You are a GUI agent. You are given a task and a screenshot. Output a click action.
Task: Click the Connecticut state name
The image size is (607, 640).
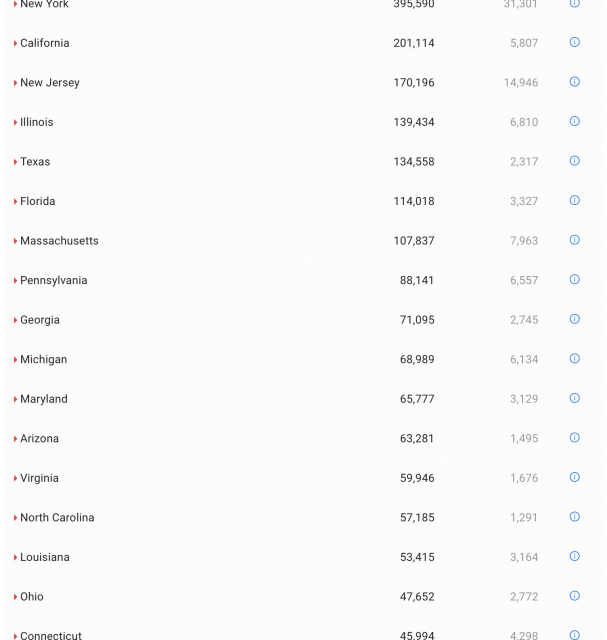point(51,635)
